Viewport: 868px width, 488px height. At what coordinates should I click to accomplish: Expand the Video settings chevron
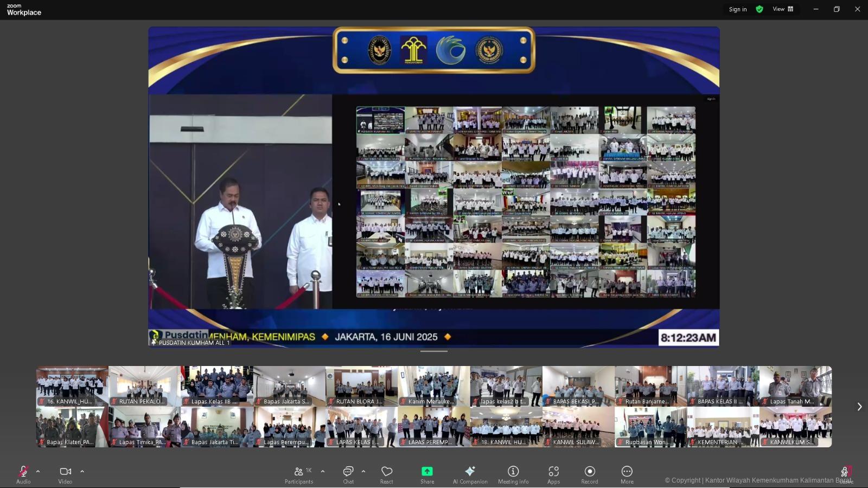coord(82,471)
